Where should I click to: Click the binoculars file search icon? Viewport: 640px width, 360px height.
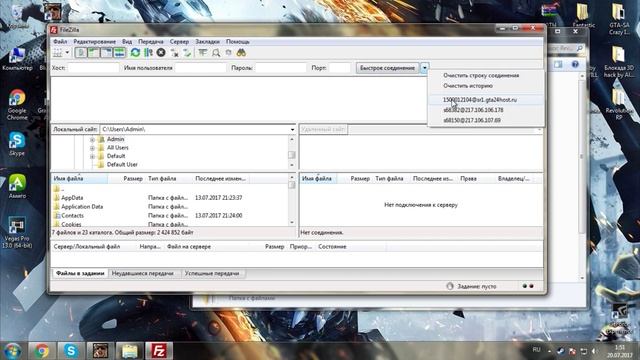coord(241,53)
